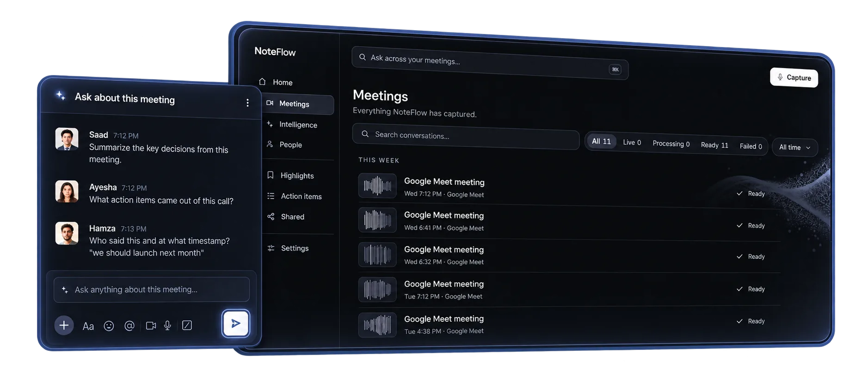Focus the 'Ask anything about this meeting' field
The width and height of the screenshot is (868, 388).
(x=152, y=290)
